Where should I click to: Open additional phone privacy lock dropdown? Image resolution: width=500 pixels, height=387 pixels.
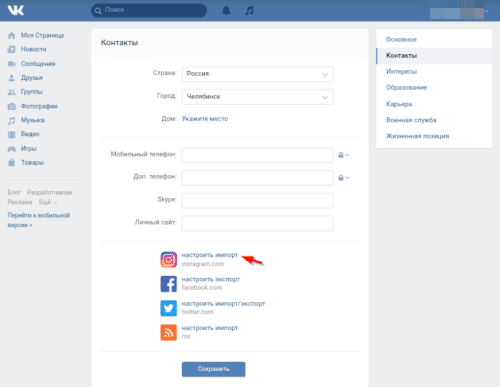pyautogui.click(x=344, y=178)
